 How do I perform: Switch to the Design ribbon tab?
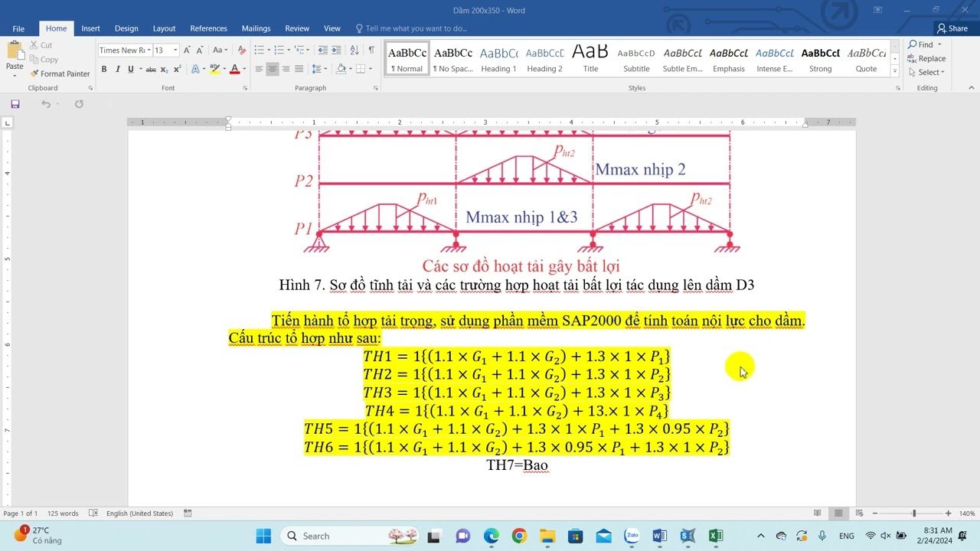point(126,28)
